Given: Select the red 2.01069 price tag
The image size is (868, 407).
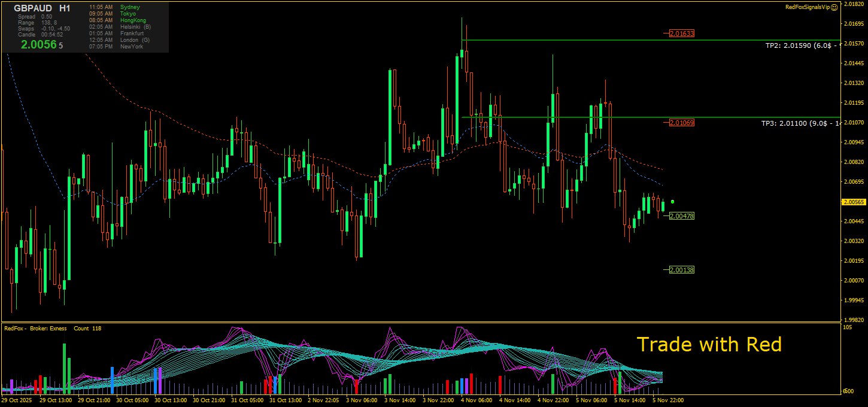Looking at the screenshot, I should [682, 123].
